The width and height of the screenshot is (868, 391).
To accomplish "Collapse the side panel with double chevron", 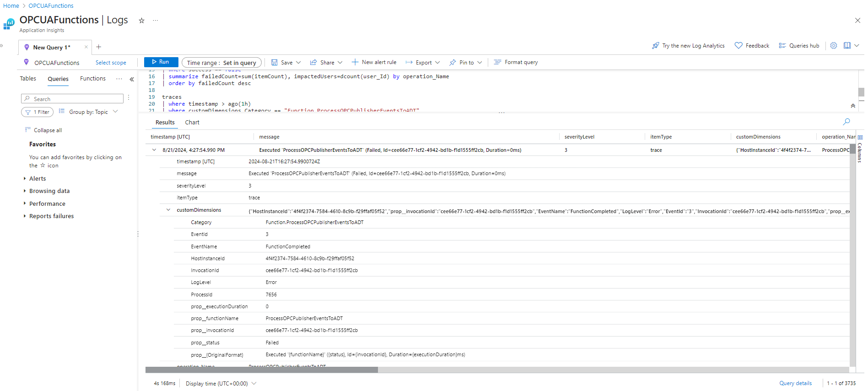I will click(132, 79).
